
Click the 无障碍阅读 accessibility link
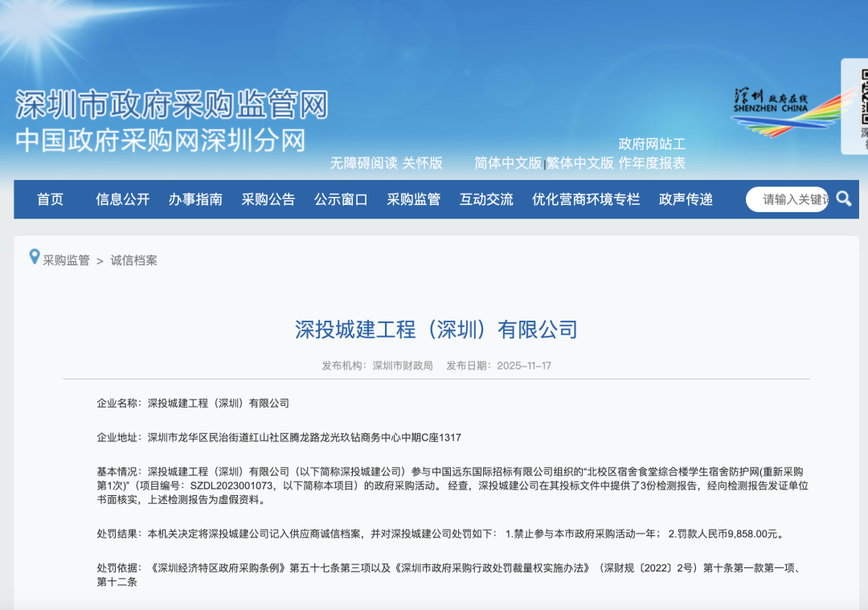click(363, 163)
